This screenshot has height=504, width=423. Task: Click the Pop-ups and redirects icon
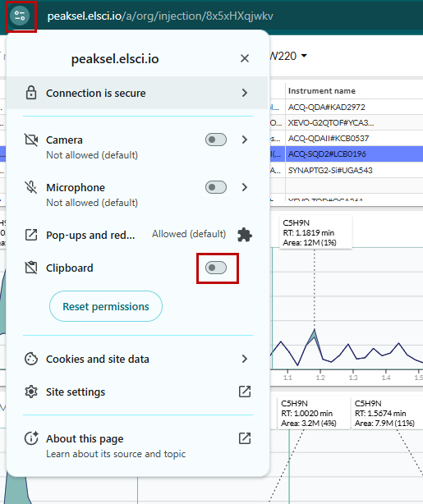pos(31,235)
